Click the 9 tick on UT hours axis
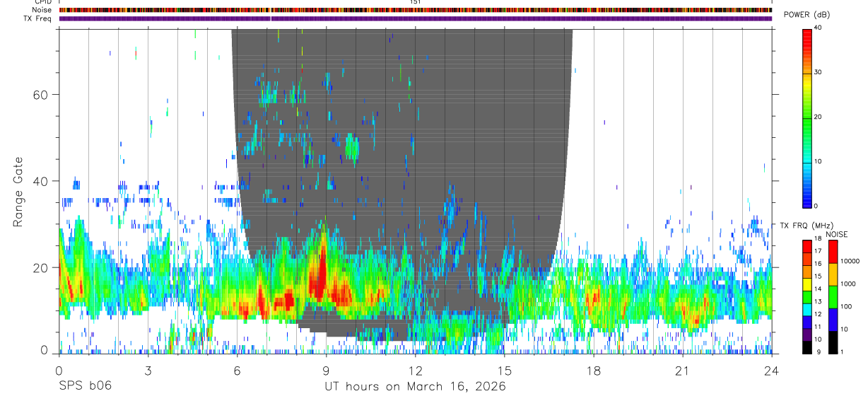Viewport: 868px width, 401px height. pyautogui.click(x=326, y=370)
